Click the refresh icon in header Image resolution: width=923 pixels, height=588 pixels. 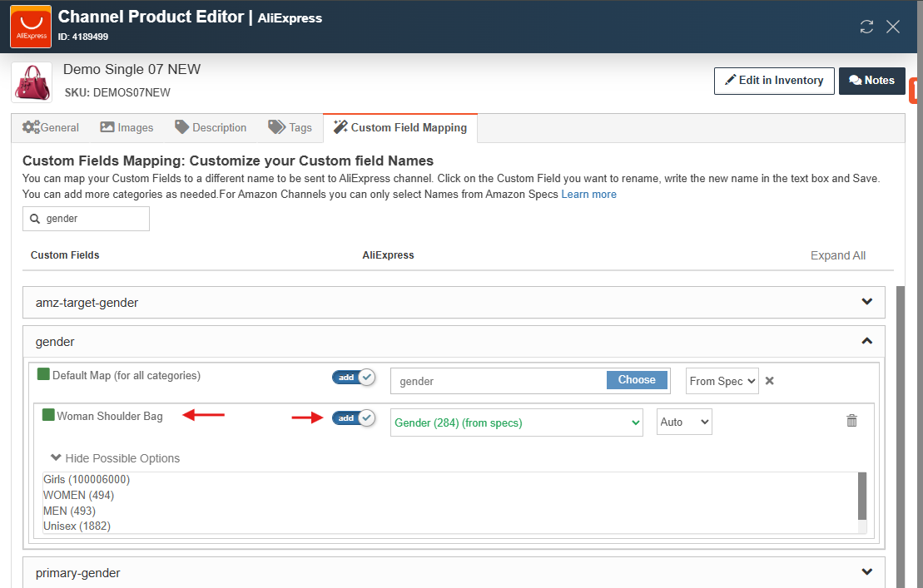[x=866, y=27]
